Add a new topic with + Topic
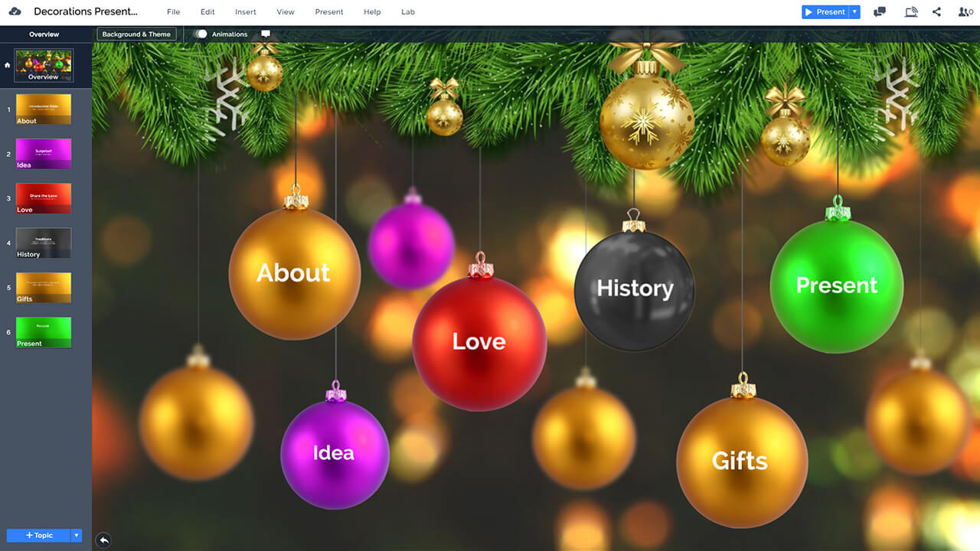Viewport: 980px width, 551px height. click(x=38, y=536)
